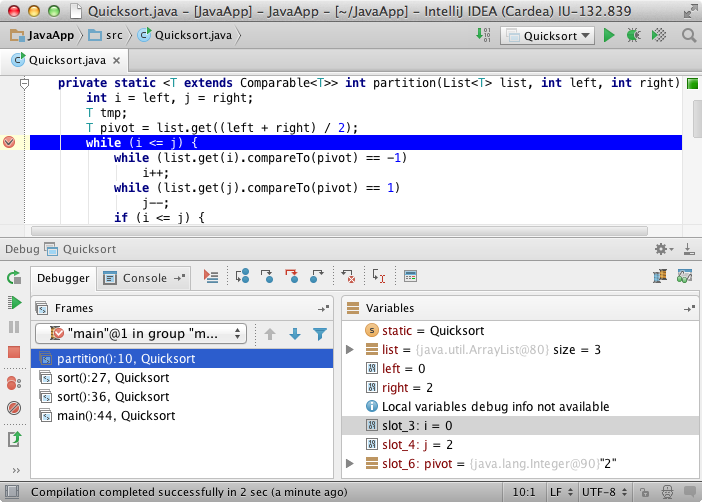
Task: Select the Quicksort.java editor tab
Action: point(61,60)
